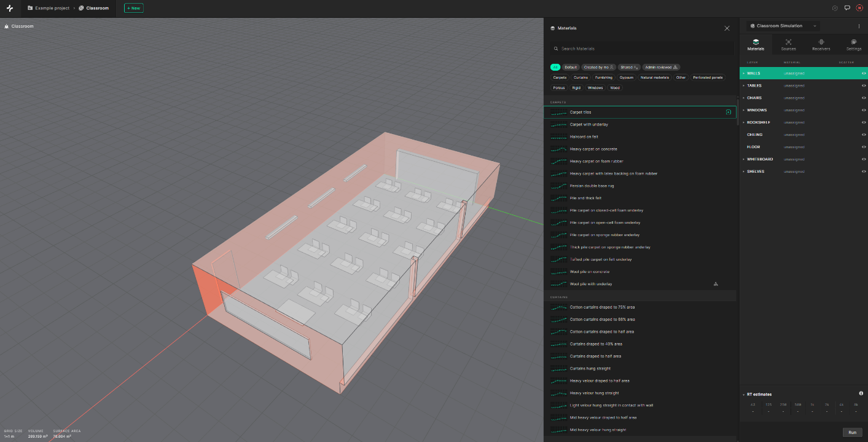Open the help icon in the top bar

pos(835,8)
